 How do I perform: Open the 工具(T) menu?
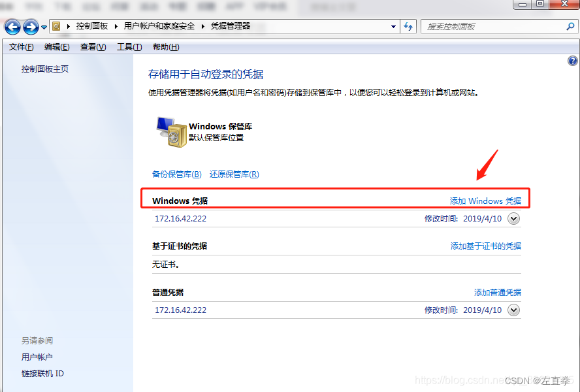[129, 47]
